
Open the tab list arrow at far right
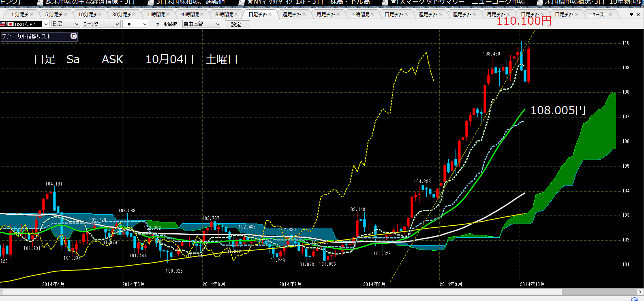coord(631,15)
